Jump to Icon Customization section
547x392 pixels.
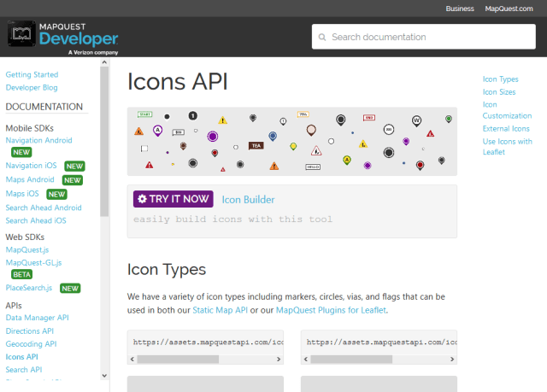pyautogui.click(x=507, y=110)
